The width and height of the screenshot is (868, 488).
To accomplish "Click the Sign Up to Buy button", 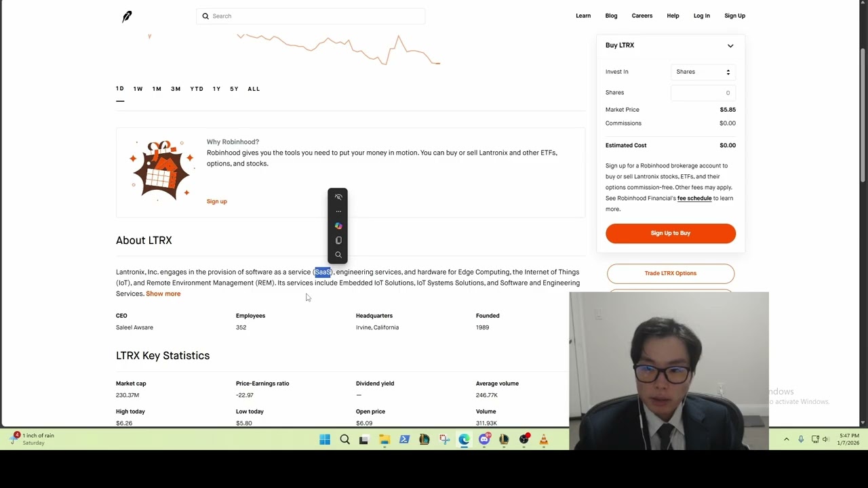I will 671,233.
